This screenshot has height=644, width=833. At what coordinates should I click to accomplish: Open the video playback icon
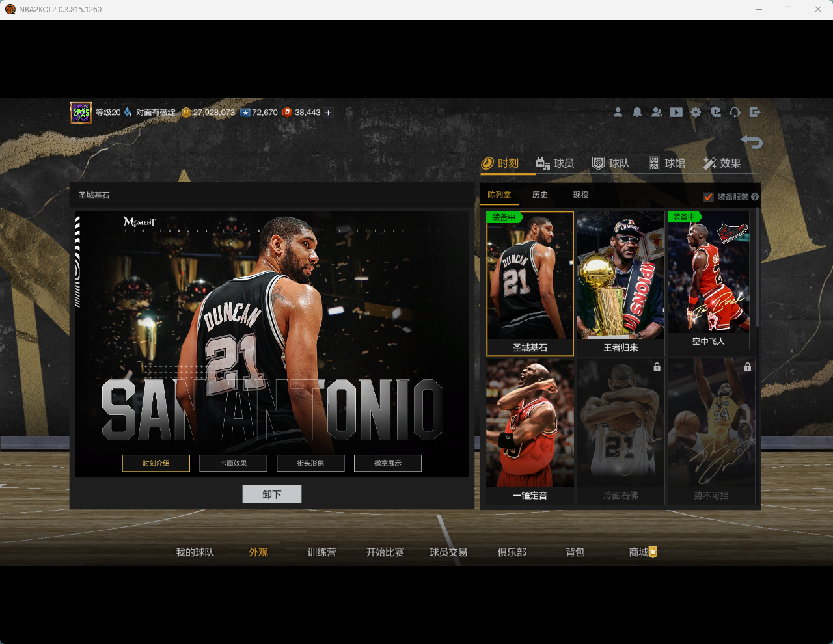tap(676, 113)
